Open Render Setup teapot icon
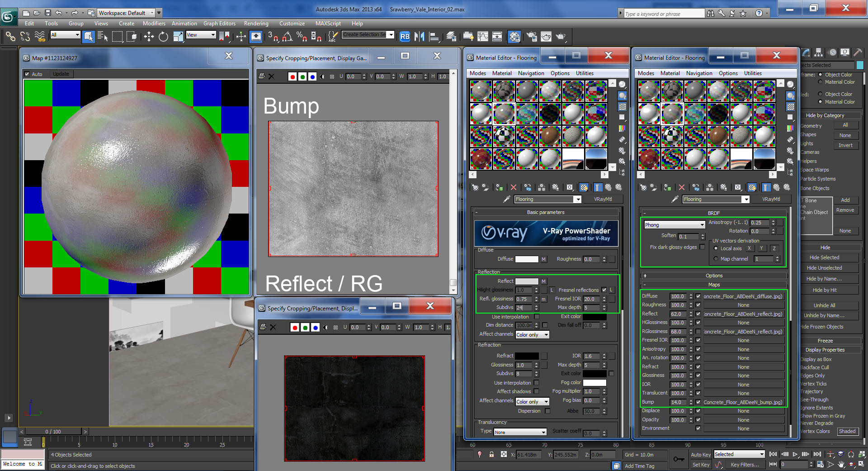The height and width of the screenshot is (471, 868). pos(531,37)
